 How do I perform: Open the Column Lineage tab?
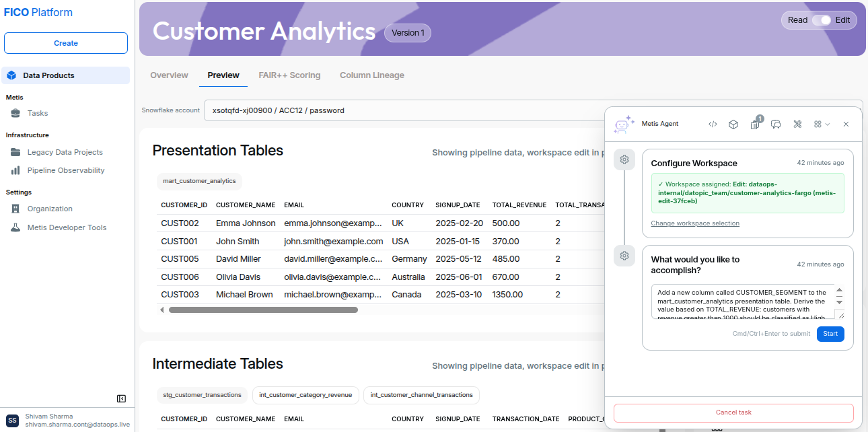[372, 75]
